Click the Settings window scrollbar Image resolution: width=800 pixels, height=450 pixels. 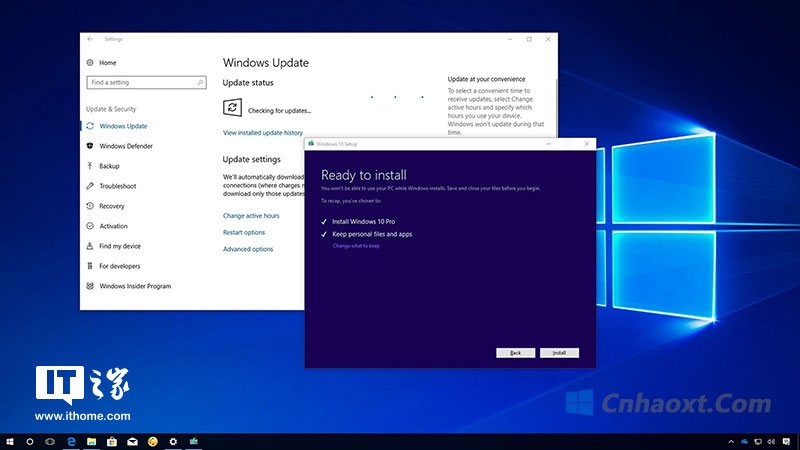556,107
